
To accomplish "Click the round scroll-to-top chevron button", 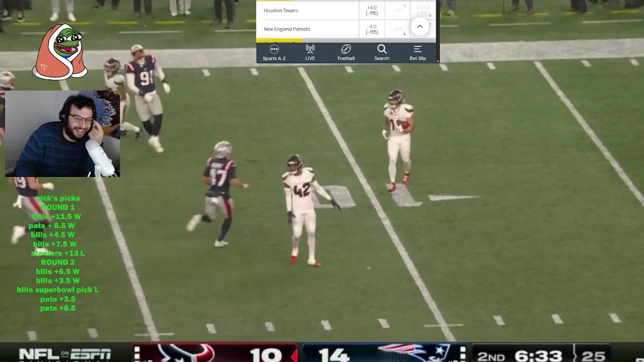I will coord(420,27).
